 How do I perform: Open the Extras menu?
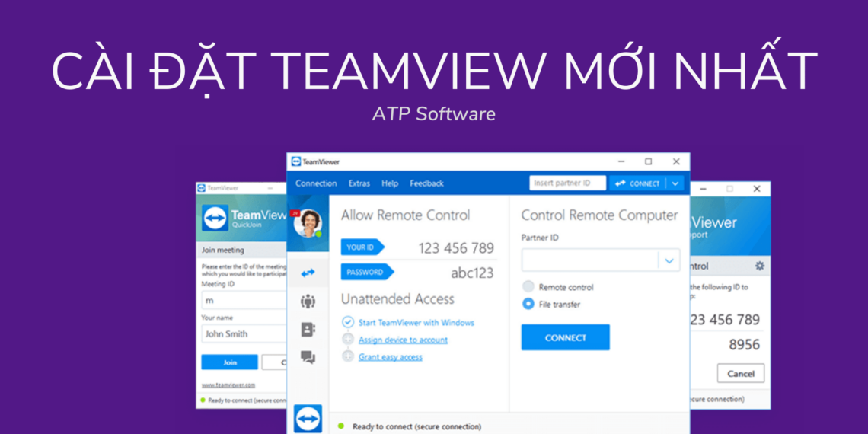[359, 183]
